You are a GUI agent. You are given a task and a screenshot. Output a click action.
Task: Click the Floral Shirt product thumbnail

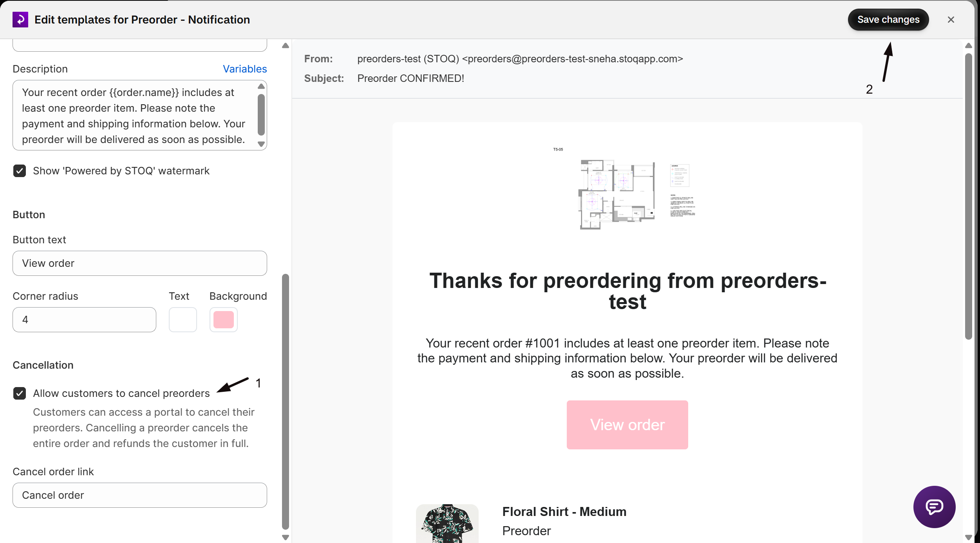(447, 523)
